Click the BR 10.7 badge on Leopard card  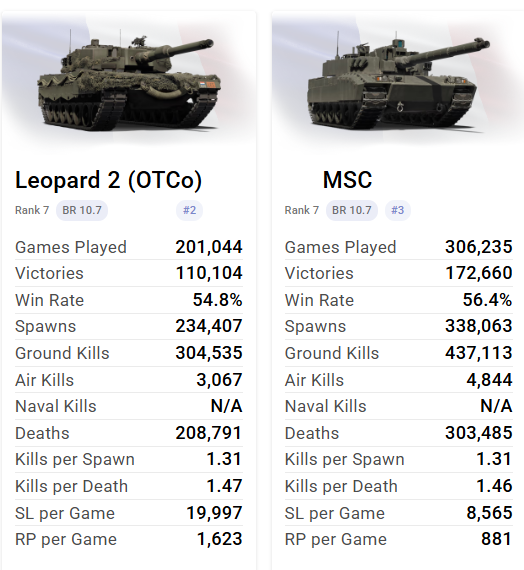(x=82, y=210)
